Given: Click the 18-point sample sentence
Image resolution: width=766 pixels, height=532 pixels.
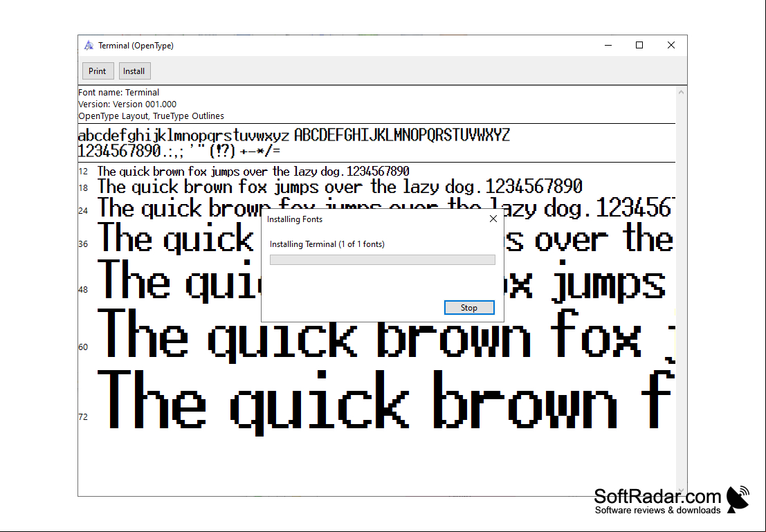Looking at the screenshot, I should [340, 187].
